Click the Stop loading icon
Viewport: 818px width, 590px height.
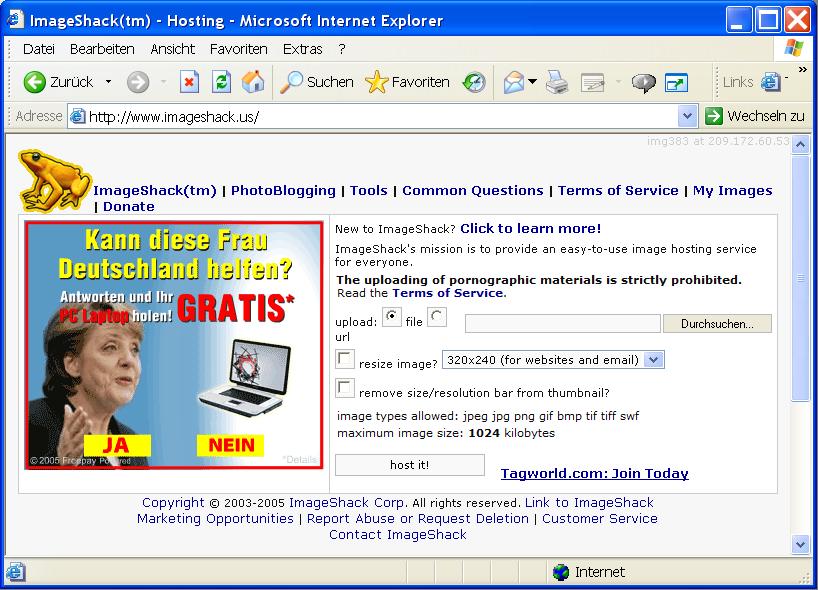click(189, 82)
